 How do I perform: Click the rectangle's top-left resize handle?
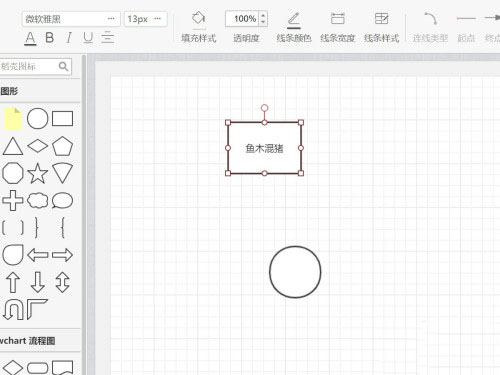(x=228, y=122)
